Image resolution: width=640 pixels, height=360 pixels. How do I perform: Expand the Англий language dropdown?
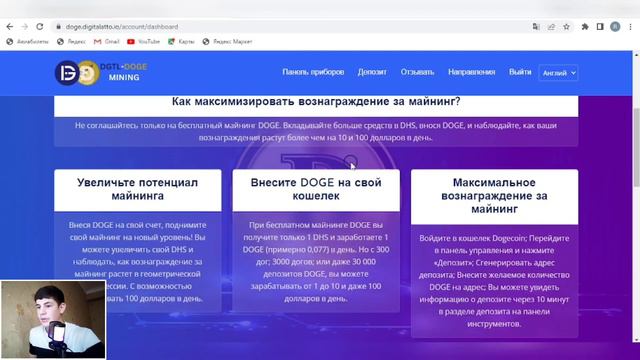(x=558, y=73)
